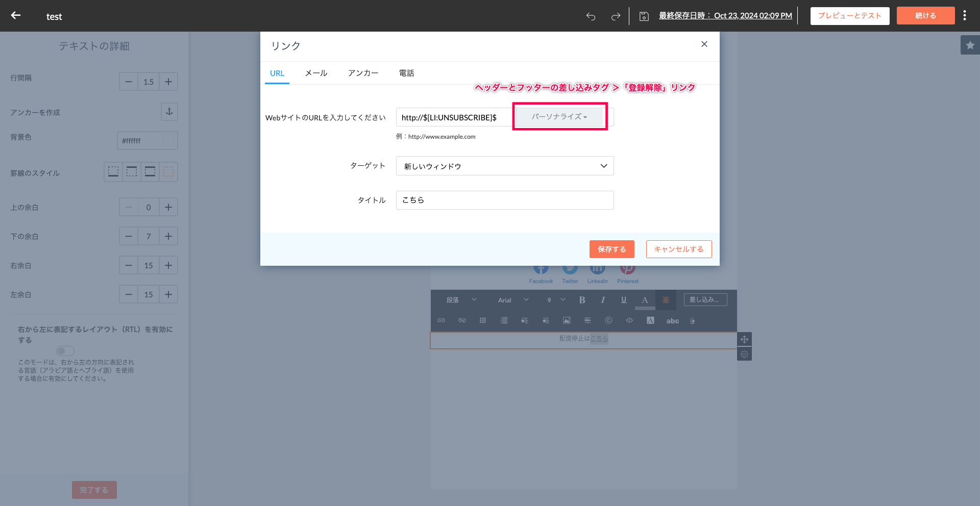Click the 保存する button
Screen dimensions: 980x506
(x=611, y=249)
